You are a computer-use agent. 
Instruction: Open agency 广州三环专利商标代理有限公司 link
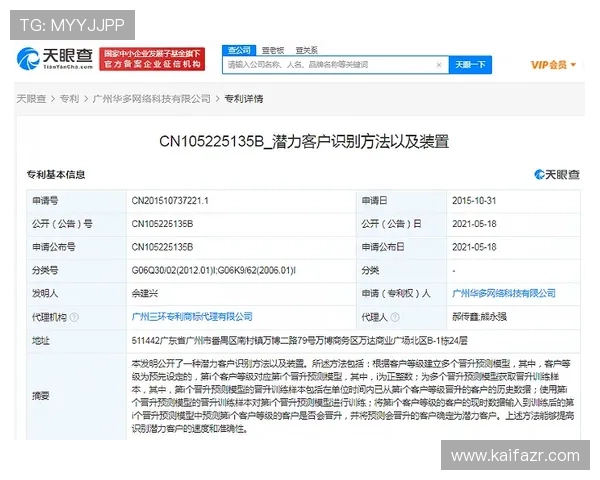pos(192,317)
